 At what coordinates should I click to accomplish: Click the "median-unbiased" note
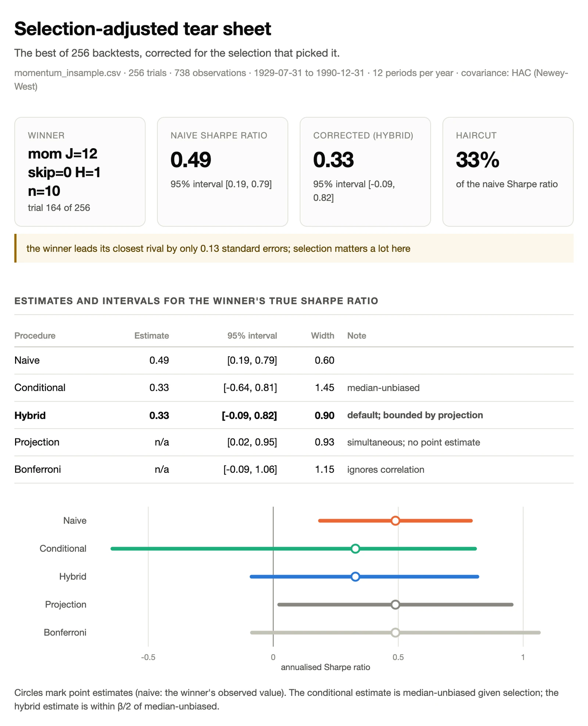(x=383, y=388)
